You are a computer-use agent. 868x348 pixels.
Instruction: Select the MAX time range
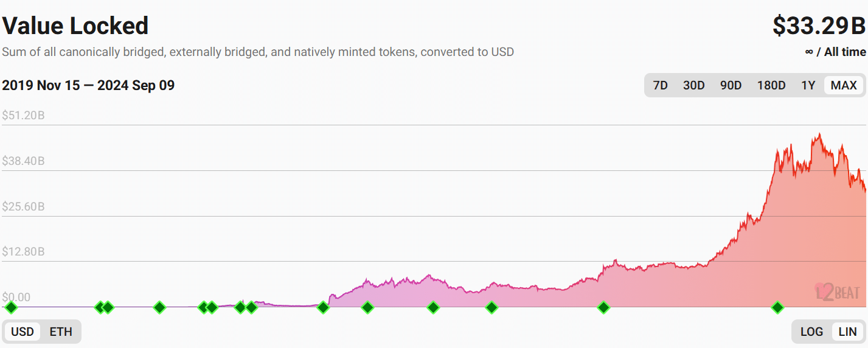pos(844,85)
